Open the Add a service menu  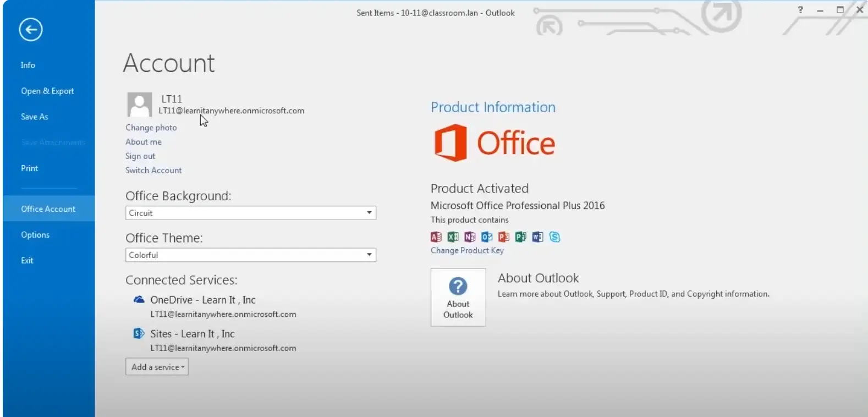coord(157,367)
